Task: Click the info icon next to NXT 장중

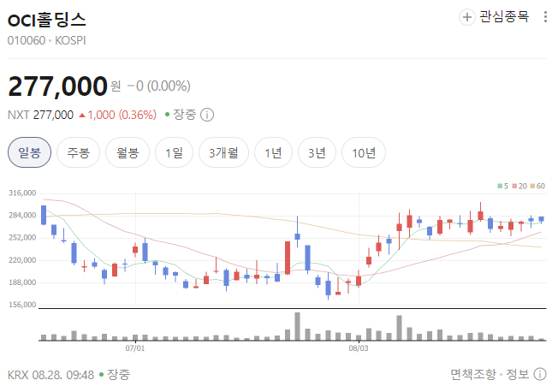Action: pyautogui.click(x=207, y=115)
